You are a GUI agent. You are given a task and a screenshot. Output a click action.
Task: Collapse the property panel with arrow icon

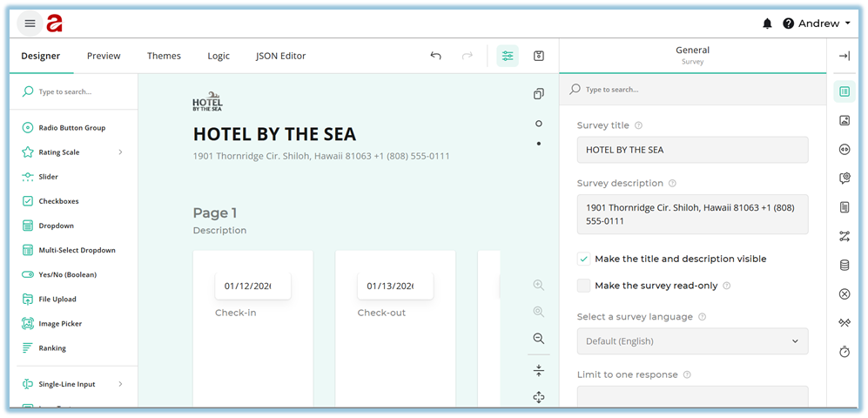[844, 57]
